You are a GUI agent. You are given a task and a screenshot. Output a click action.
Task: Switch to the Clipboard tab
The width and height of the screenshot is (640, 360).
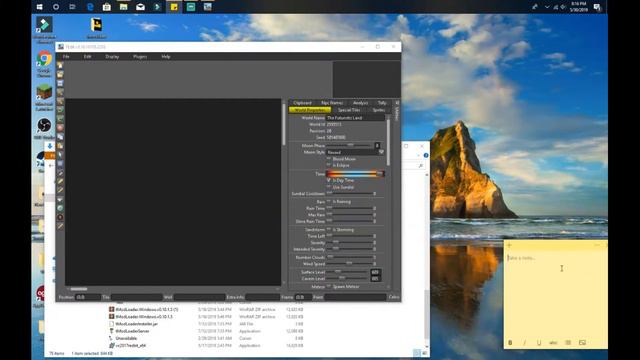[302, 103]
